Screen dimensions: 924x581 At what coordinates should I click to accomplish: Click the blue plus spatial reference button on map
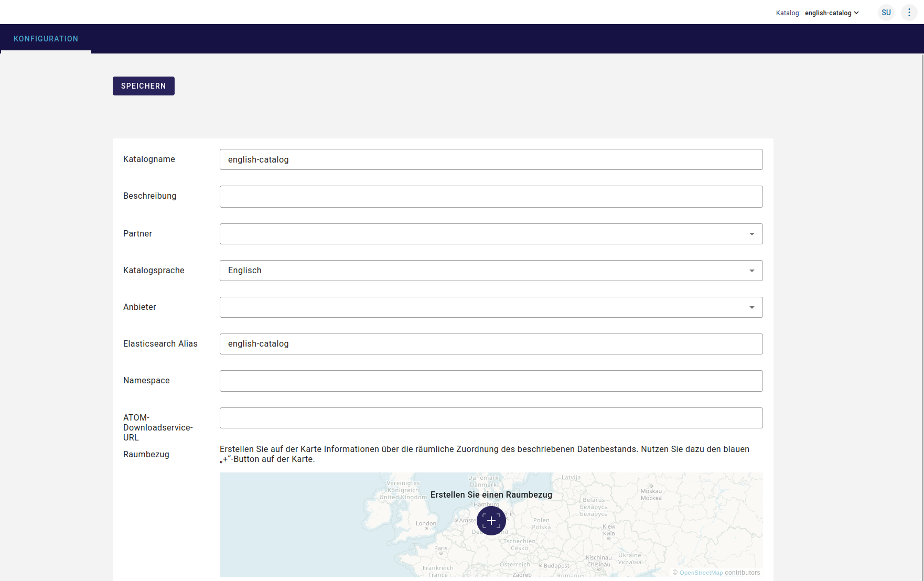tap(491, 521)
